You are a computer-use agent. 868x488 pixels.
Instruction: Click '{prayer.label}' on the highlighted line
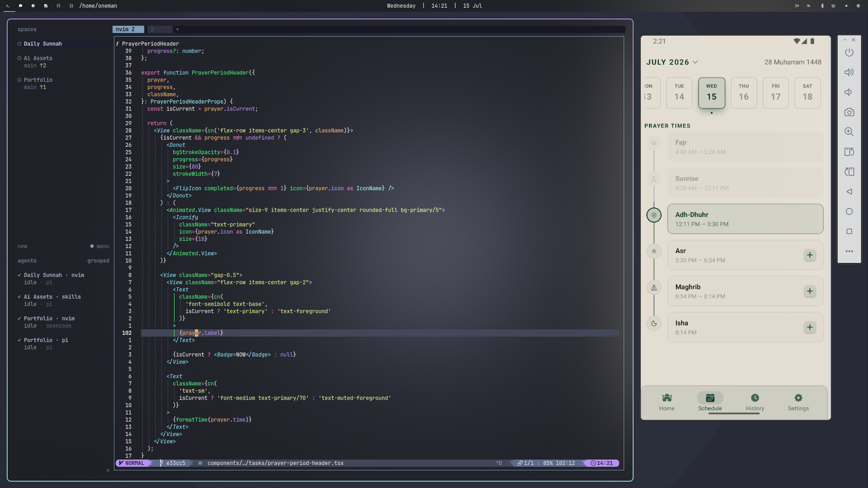[x=201, y=333]
